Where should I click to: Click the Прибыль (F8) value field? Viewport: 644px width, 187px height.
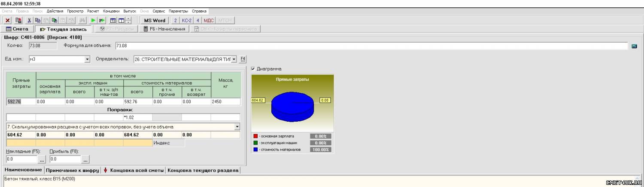pos(65,159)
